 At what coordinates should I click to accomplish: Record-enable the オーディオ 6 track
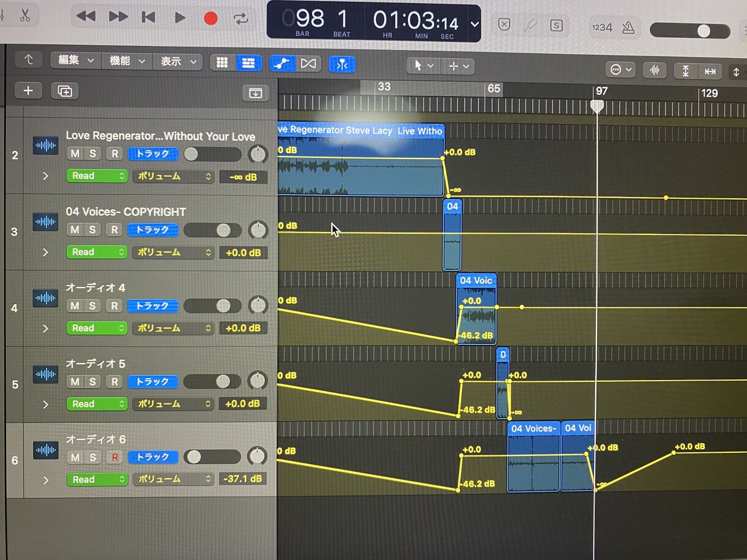[x=114, y=457]
